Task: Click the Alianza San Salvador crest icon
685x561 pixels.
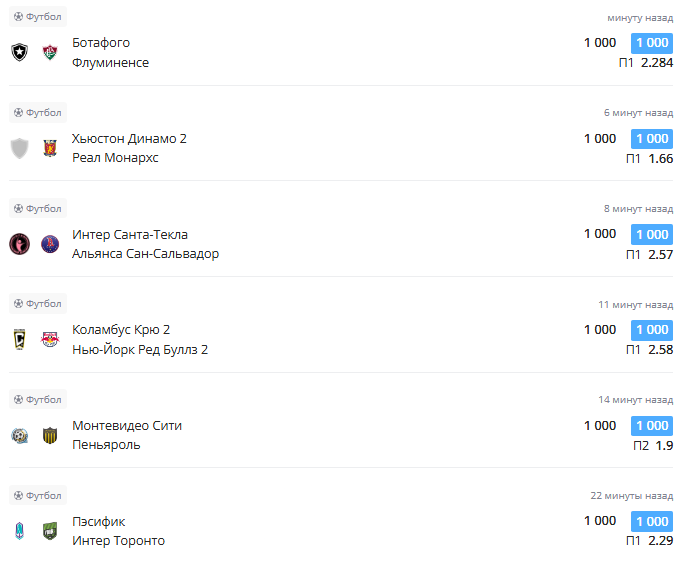Action: (50, 244)
